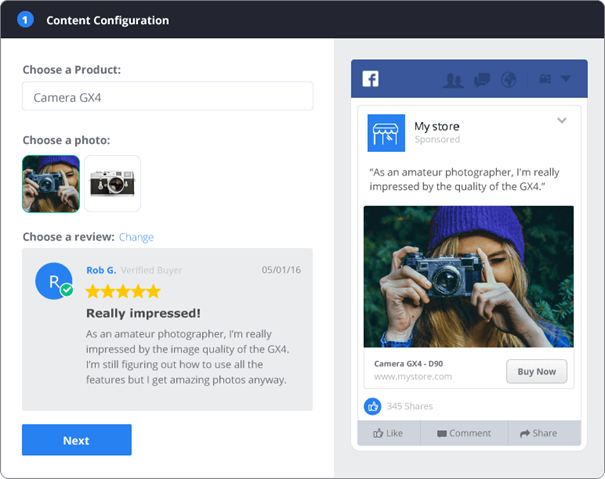Click the Next button
The image size is (605, 479).
pos(76,440)
